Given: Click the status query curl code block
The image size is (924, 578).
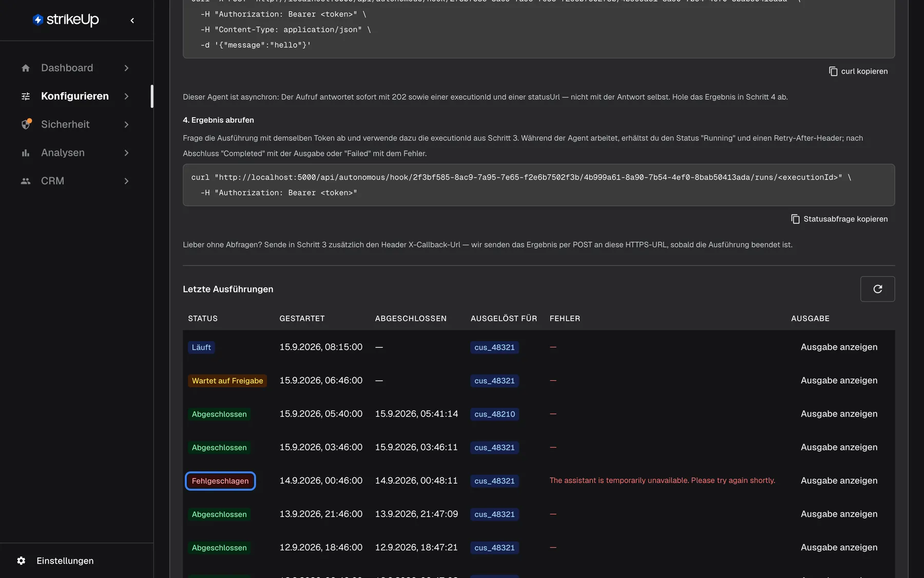Looking at the screenshot, I should 538,185.
